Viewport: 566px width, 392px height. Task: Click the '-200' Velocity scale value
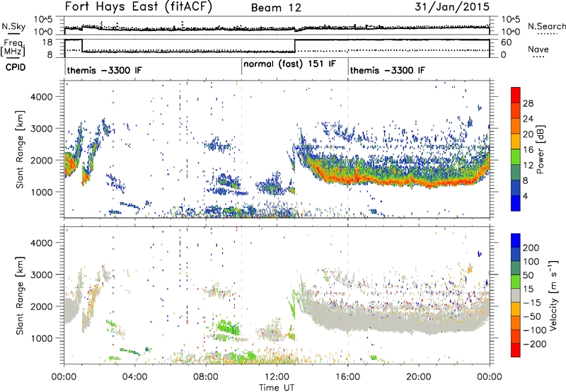click(534, 344)
